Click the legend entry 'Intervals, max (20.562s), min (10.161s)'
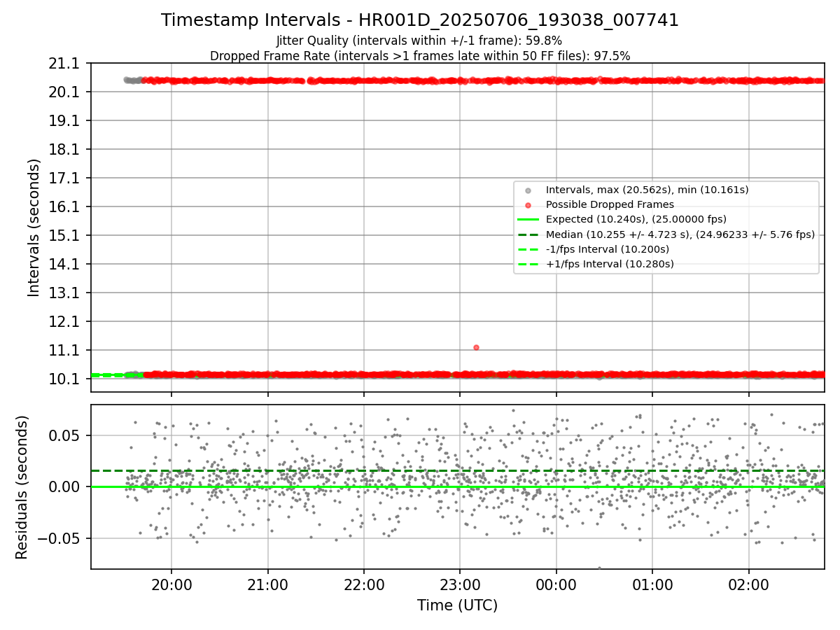 [x=647, y=190]
